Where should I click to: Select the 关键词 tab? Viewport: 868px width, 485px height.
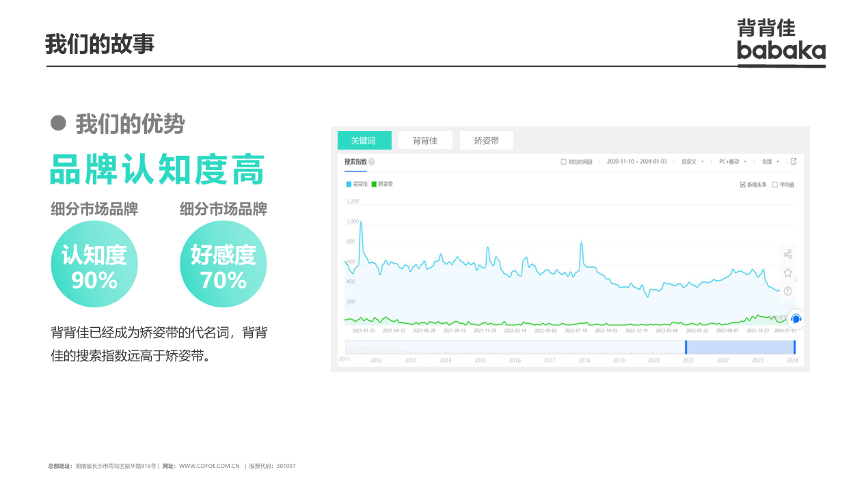tap(364, 141)
